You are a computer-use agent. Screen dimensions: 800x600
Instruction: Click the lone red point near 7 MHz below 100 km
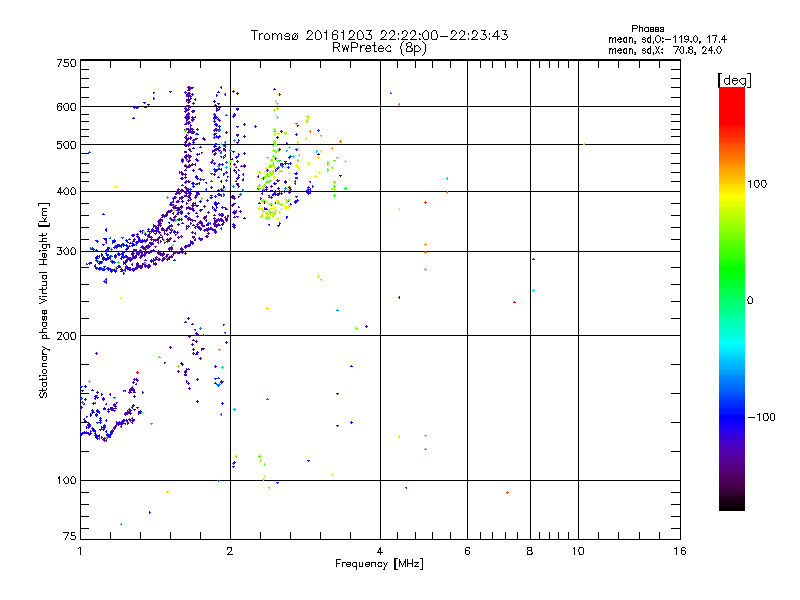[507, 492]
